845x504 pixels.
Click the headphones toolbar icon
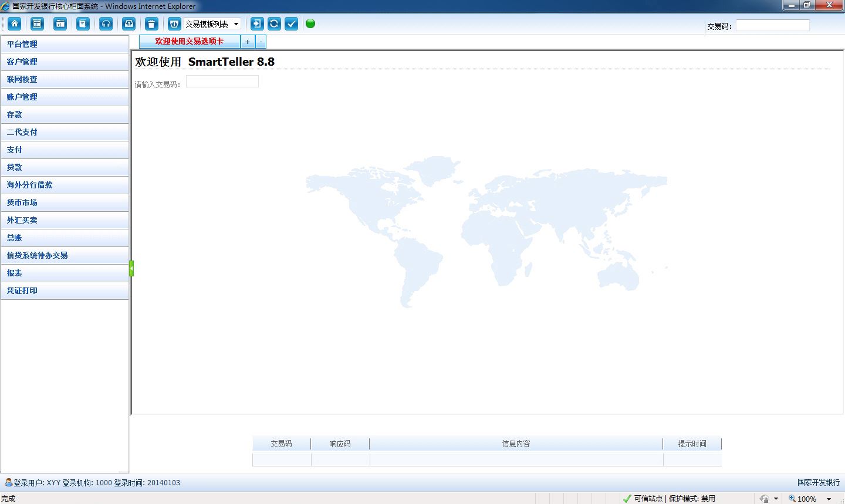click(106, 23)
